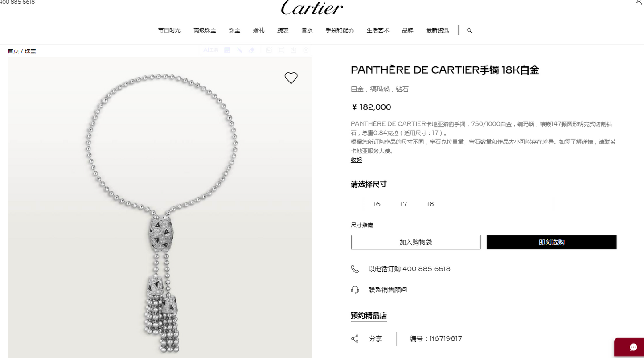Choose bracelet size 17
Screen dimensions: 644x358
403,204
